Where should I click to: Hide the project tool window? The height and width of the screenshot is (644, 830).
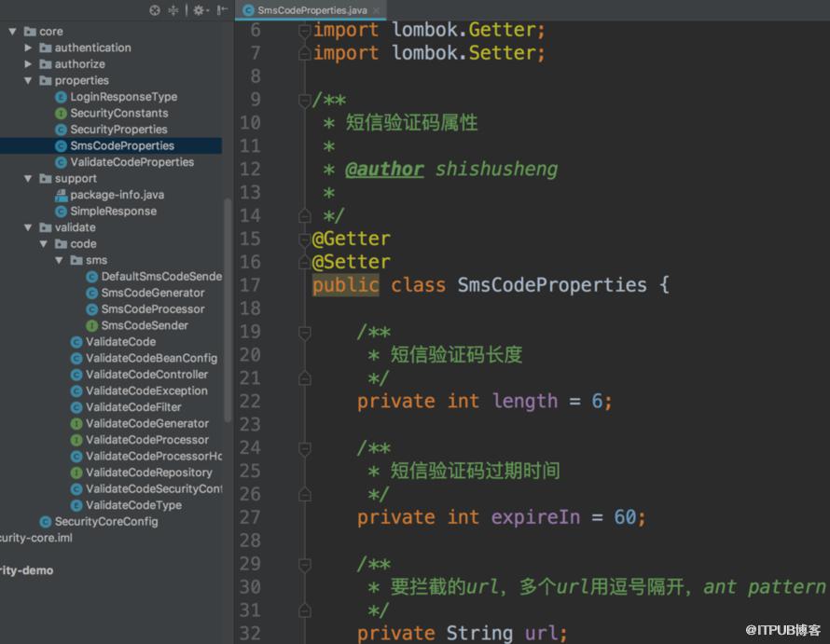222,10
